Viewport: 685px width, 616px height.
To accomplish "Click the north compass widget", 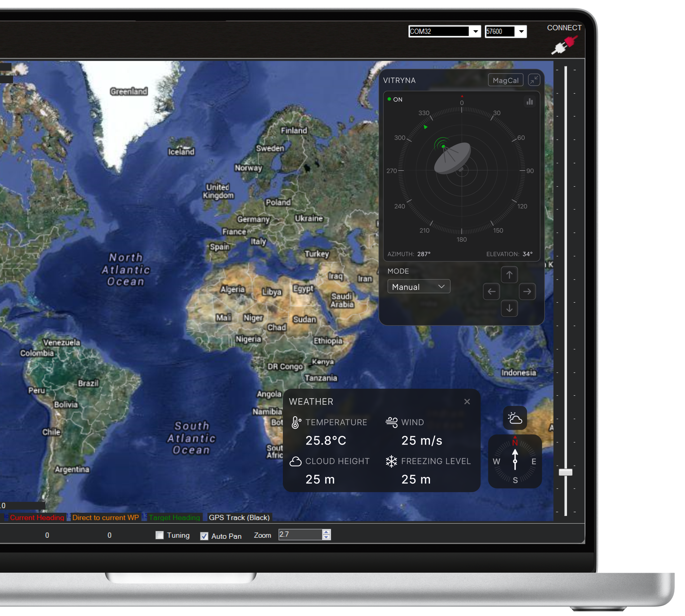I will click(515, 461).
